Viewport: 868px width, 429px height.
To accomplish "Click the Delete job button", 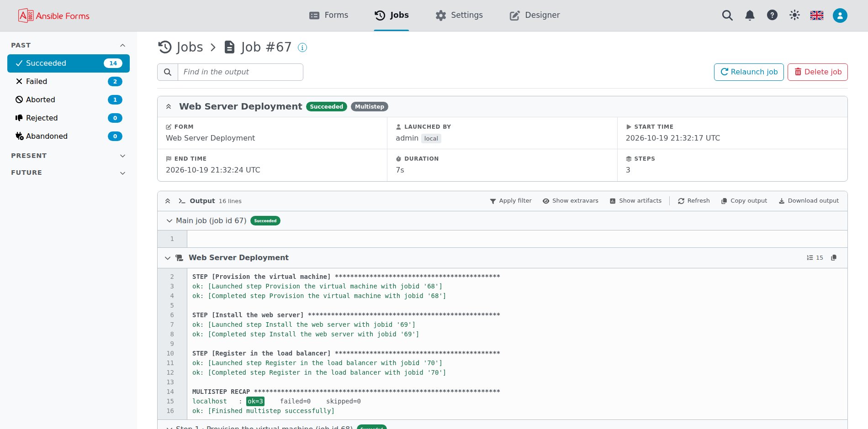I will [x=818, y=72].
